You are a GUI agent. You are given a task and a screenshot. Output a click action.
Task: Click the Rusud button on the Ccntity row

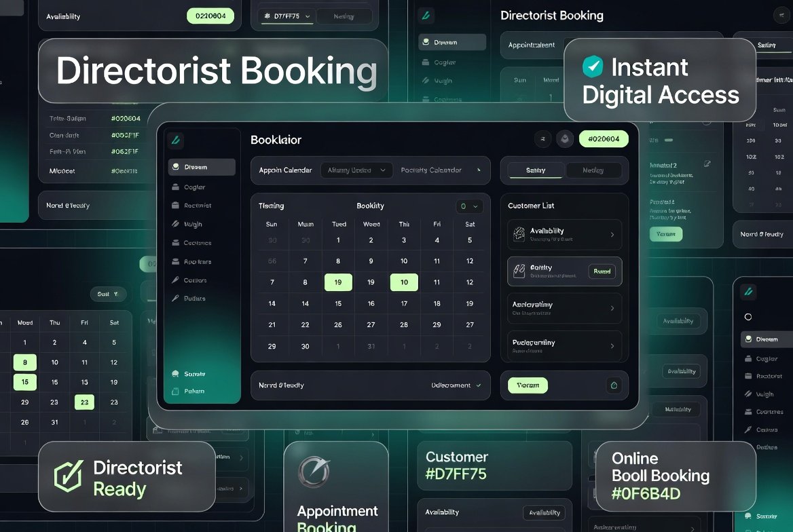(x=602, y=271)
